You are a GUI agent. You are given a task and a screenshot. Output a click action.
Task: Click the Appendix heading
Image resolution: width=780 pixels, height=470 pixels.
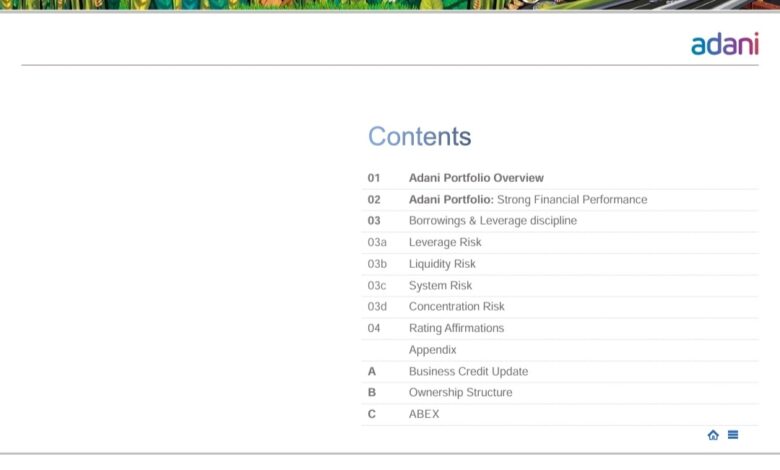click(432, 350)
